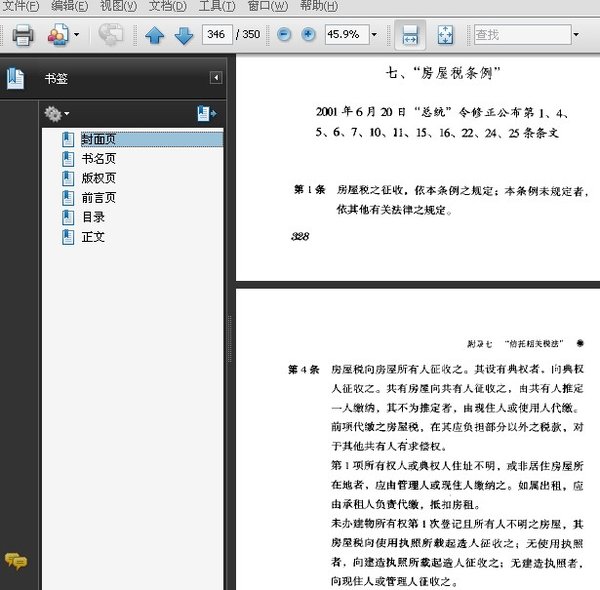
Task: Click the Print icon in toolbar
Action: pos(23,35)
